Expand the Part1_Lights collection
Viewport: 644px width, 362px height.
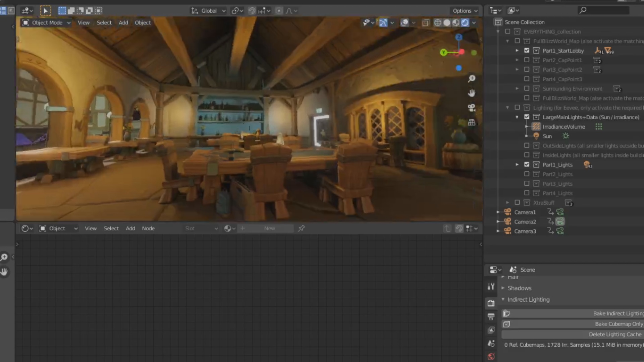pyautogui.click(x=517, y=165)
